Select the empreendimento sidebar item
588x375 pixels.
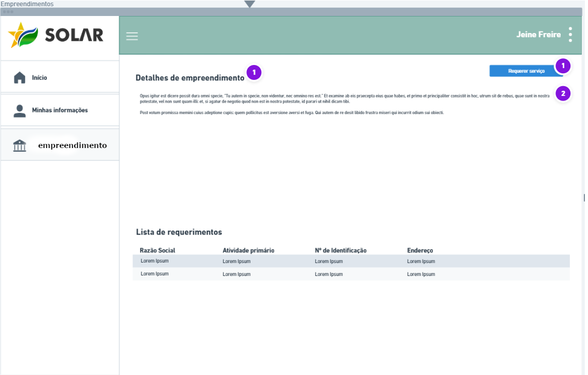pyautogui.click(x=60, y=145)
